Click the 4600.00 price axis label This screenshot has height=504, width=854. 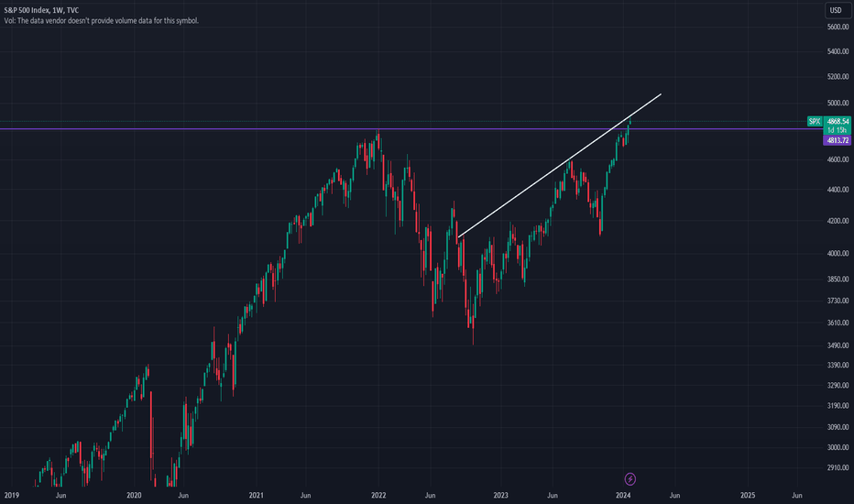point(838,159)
